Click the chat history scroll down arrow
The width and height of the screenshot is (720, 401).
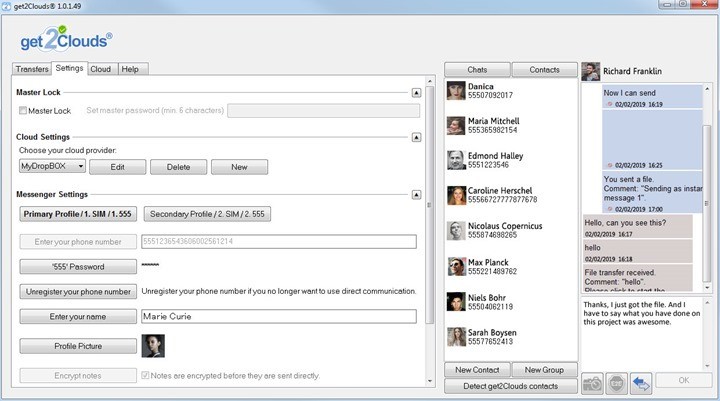tap(707, 288)
